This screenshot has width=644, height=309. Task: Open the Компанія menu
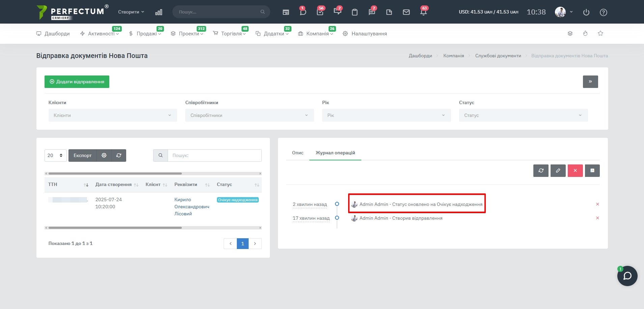316,34
